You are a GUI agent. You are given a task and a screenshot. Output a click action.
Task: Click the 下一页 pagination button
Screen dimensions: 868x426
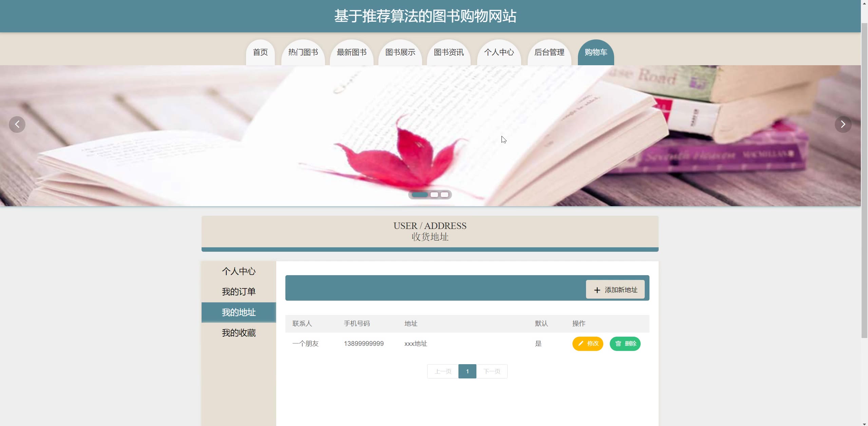(x=492, y=371)
